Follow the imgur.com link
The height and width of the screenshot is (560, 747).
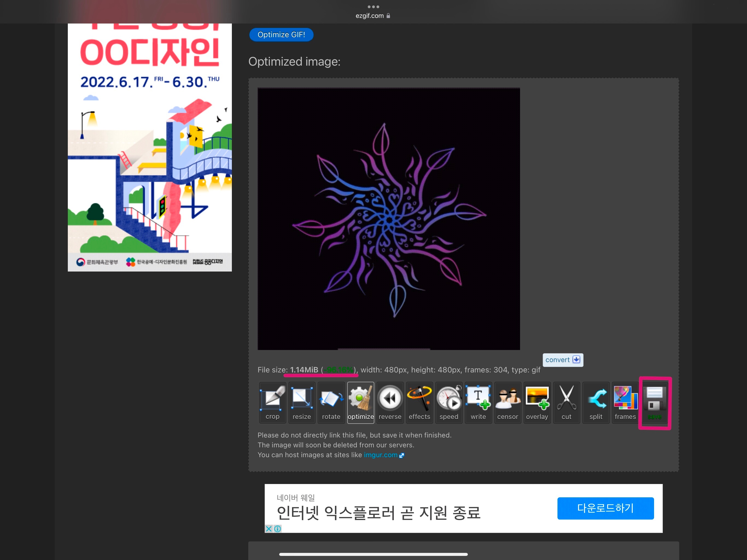[380, 455]
